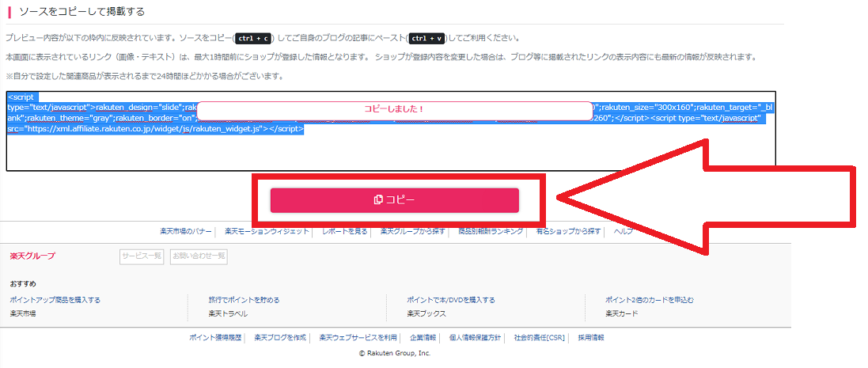
Task: Open 楽天ウェブサービスを利用 footer link
Action: tap(358, 337)
